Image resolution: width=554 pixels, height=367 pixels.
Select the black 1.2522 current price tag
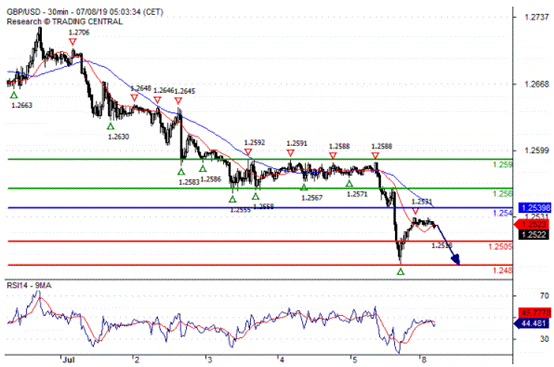[x=534, y=235]
